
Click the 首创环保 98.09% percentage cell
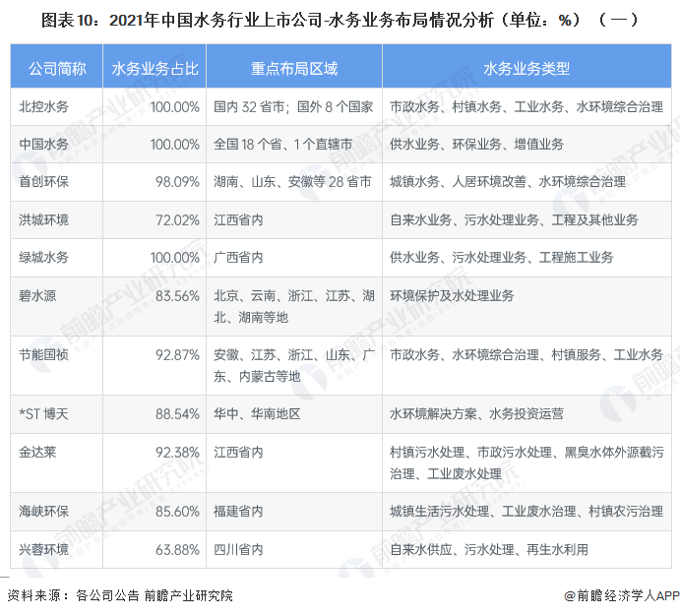tap(177, 182)
